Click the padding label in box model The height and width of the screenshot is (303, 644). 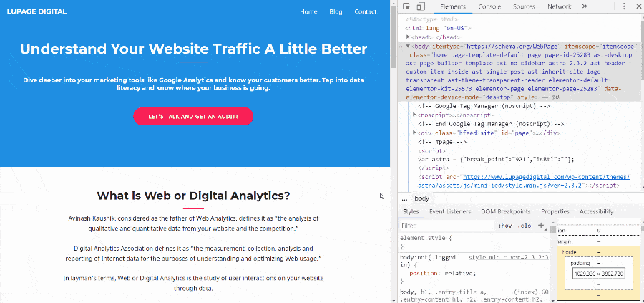click(x=580, y=263)
